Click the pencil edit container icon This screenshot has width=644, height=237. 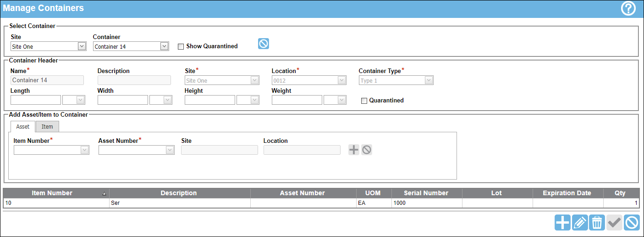point(580,223)
